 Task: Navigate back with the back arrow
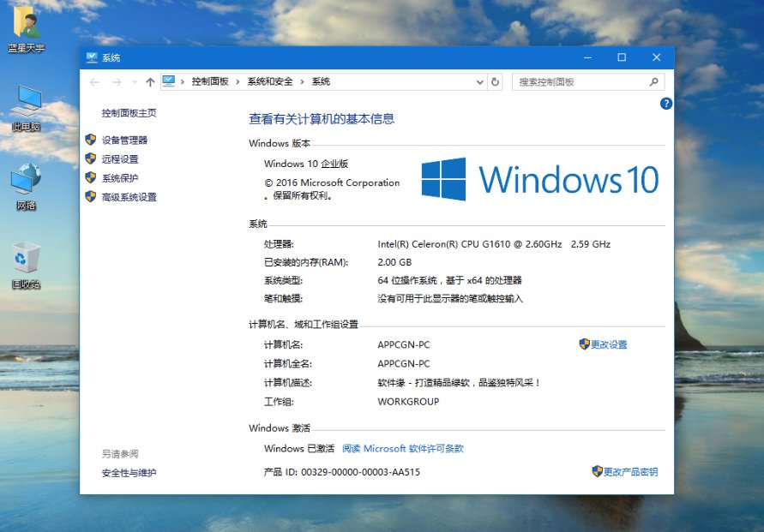(94, 81)
